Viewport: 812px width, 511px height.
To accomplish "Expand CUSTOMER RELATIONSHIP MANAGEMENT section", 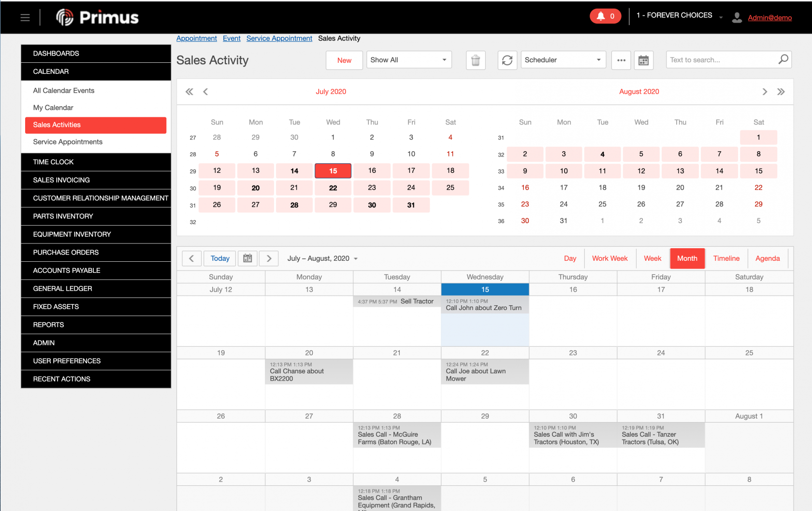I will 96,198.
